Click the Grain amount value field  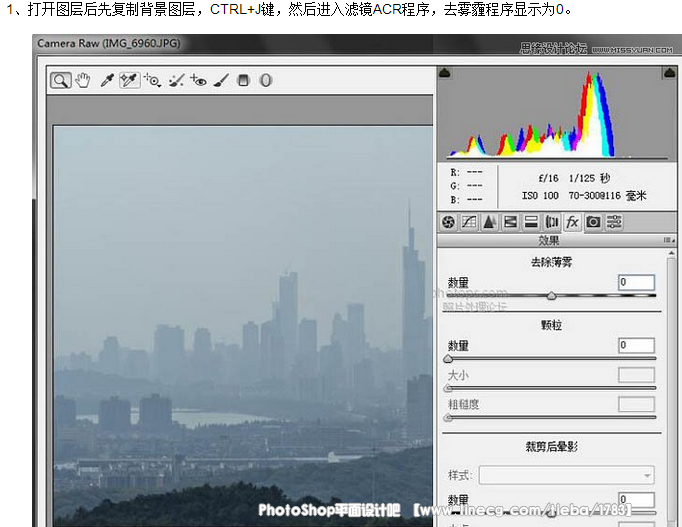tap(636, 345)
